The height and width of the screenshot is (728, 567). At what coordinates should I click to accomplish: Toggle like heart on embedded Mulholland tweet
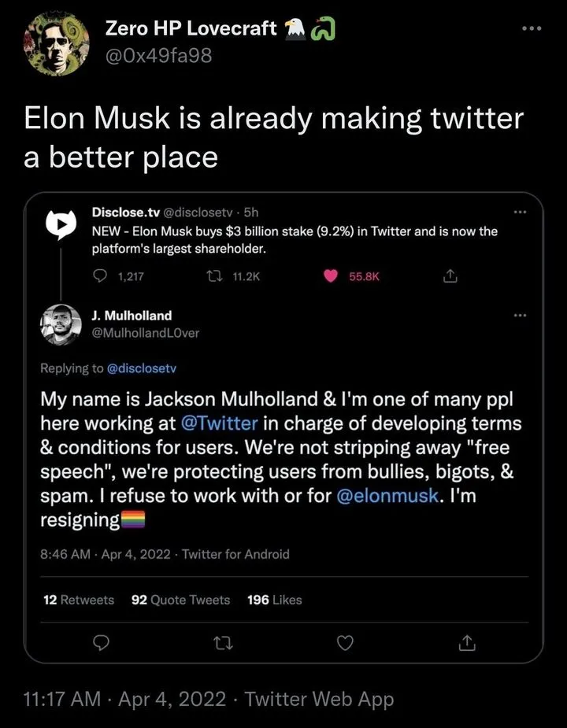[345, 642]
